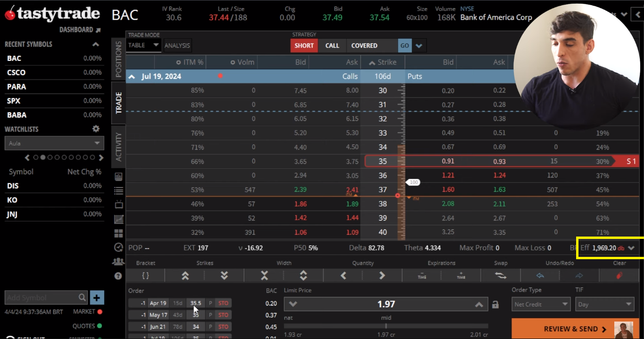Open watchlist settings gear icon
644x339 pixels.
(x=96, y=129)
